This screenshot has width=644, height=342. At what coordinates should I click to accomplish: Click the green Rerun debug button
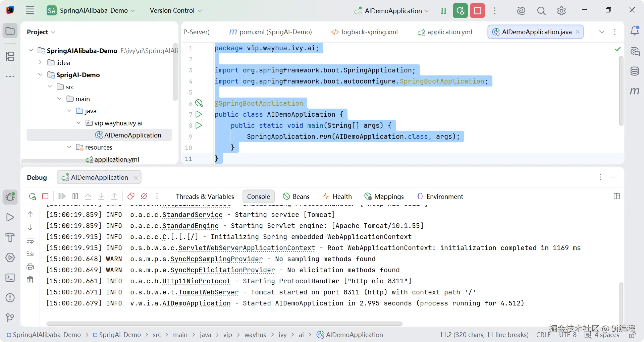pyautogui.click(x=460, y=11)
